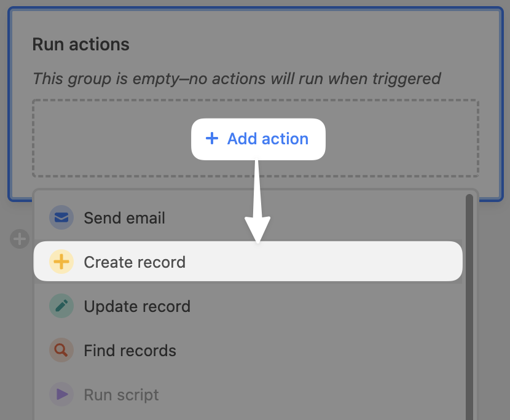
Task: Click the blue Send email envelope icon
Action: 61,217
